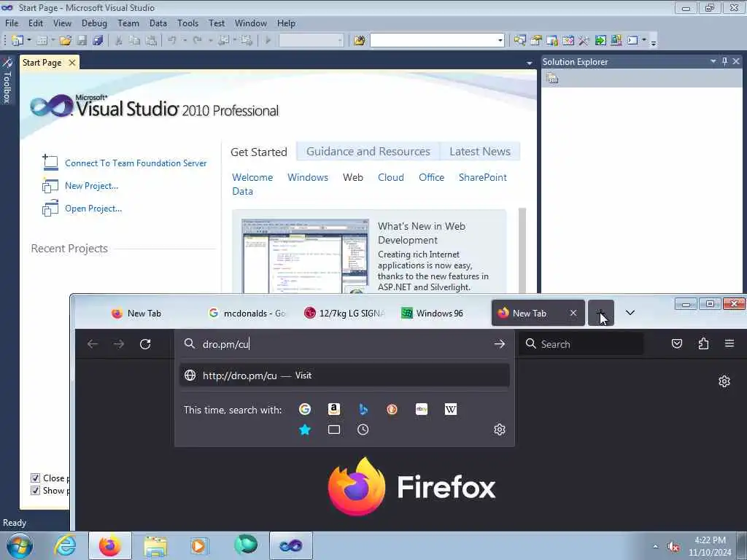Click the Cut scissors toolbar icon
747x560 pixels.
119,41
